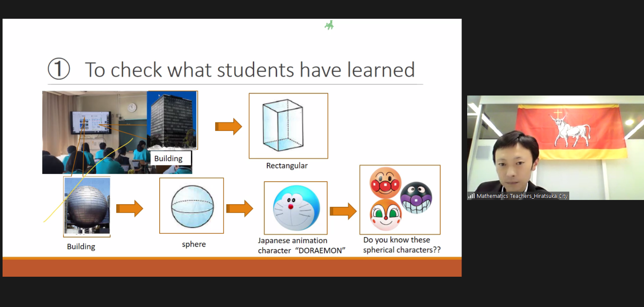Viewport: 644px width, 307px height.
Task: Click the "sphere" caption
Action: [x=194, y=244]
